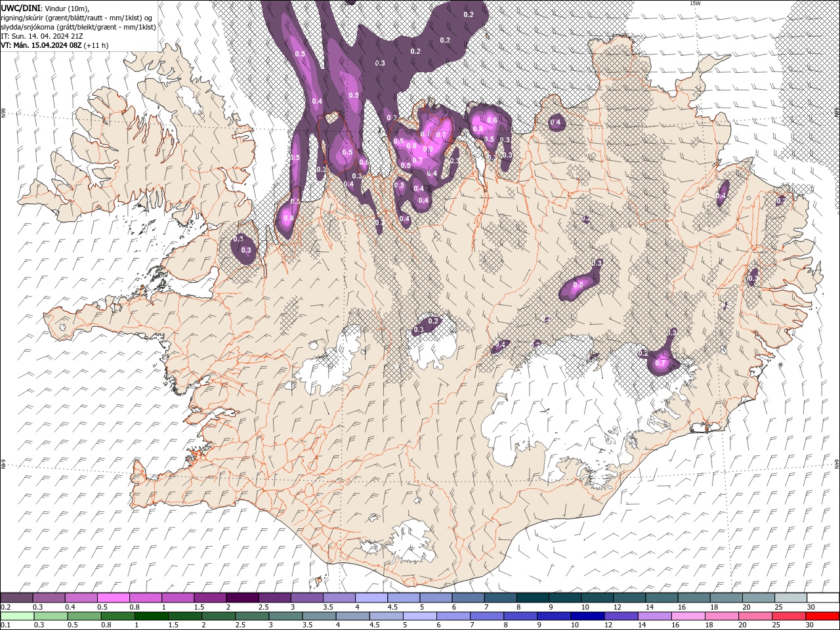Pick the upper scale swatch starting at 0.4
The height and width of the screenshot is (630, 840).
81,598
